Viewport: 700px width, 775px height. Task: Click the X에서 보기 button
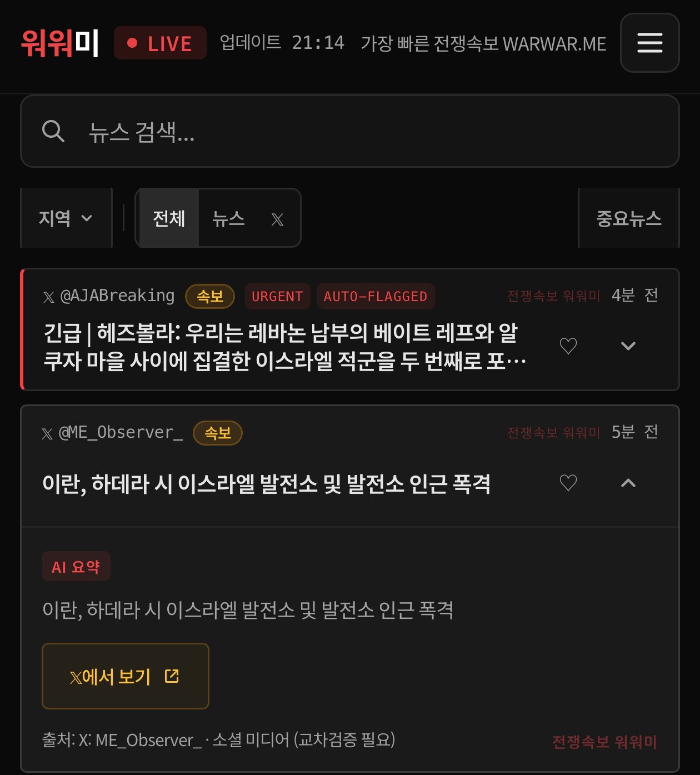[126, 676]
